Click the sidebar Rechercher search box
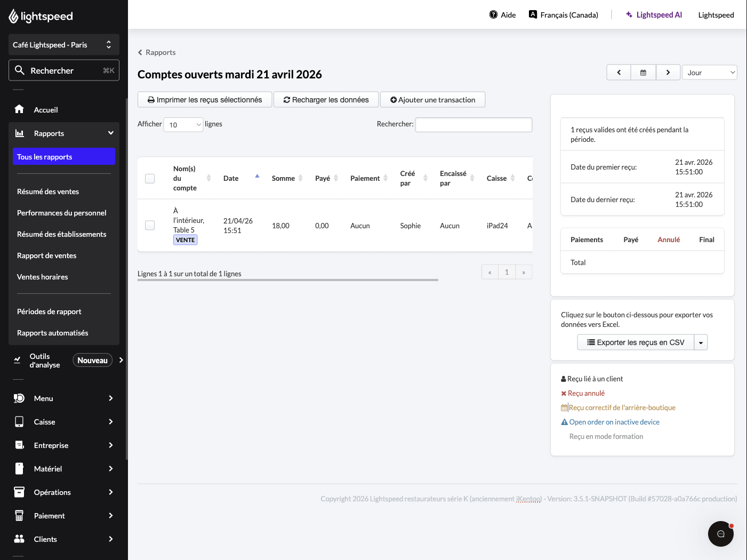747x560 pixels. coord(64,70)
